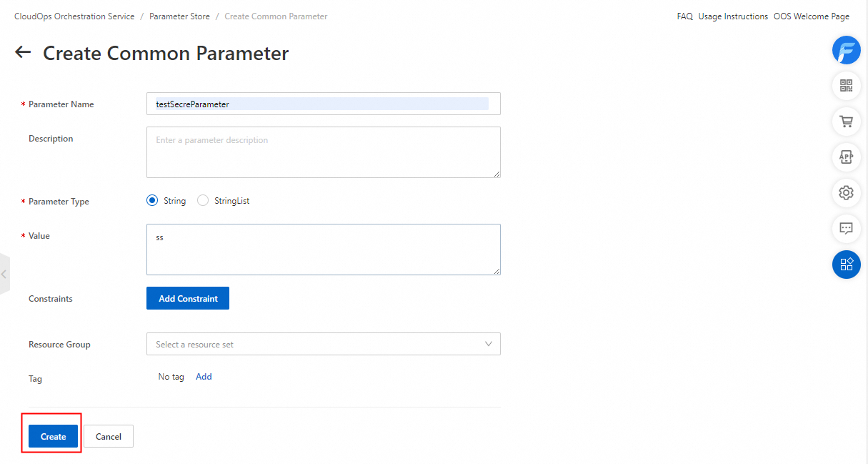Screen dimensions: 868x464
Task: Open the Resource Group dropdown
Action: (323, 344)
